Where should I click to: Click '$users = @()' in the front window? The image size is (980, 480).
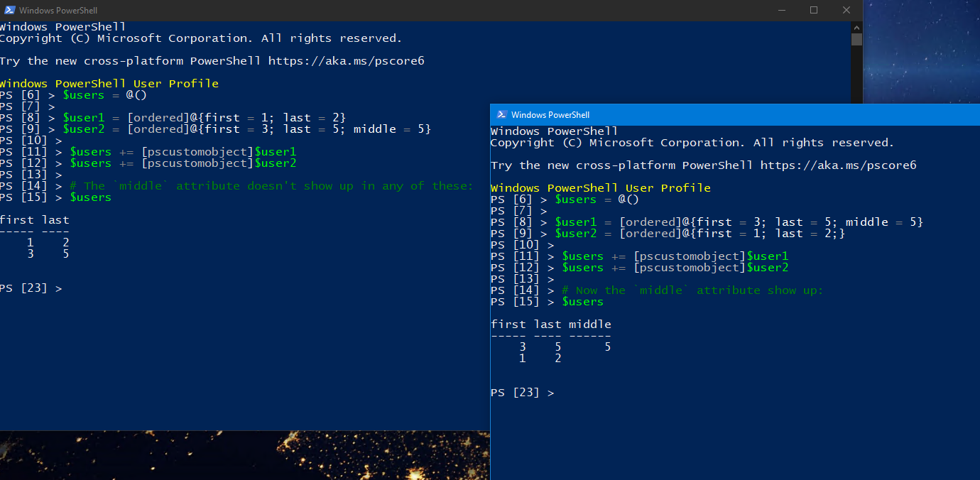pyautogui.click(x=597, y=200)
